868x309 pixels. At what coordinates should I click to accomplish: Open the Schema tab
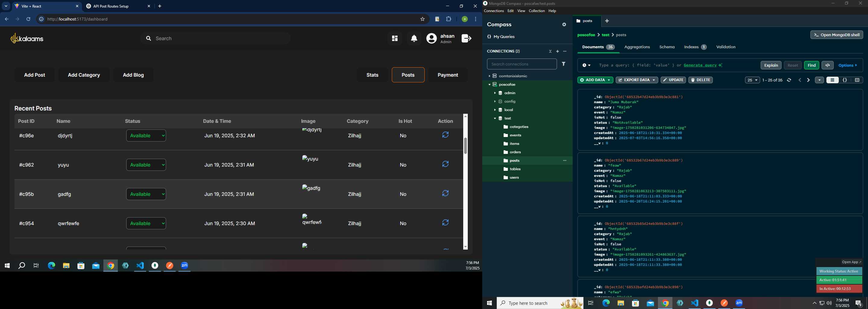click(x=667, y=47)
